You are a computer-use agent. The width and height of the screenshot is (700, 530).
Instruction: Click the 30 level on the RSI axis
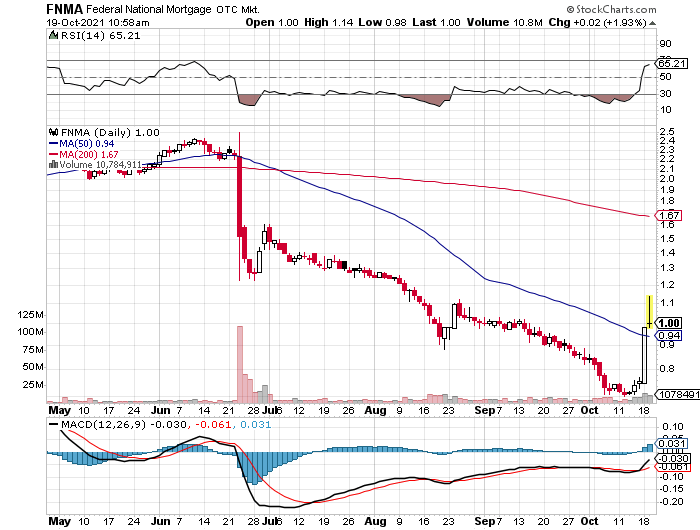665,94
